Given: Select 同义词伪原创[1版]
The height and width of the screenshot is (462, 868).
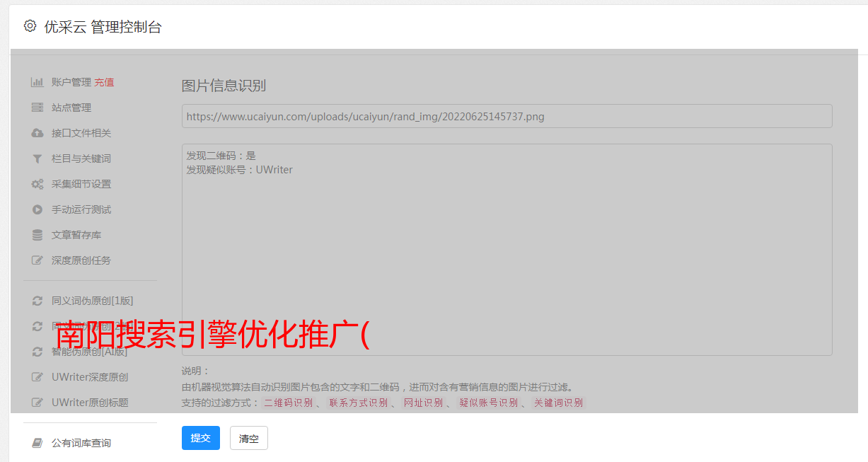Looking at the screenshot, I should [x=92, y=301].
